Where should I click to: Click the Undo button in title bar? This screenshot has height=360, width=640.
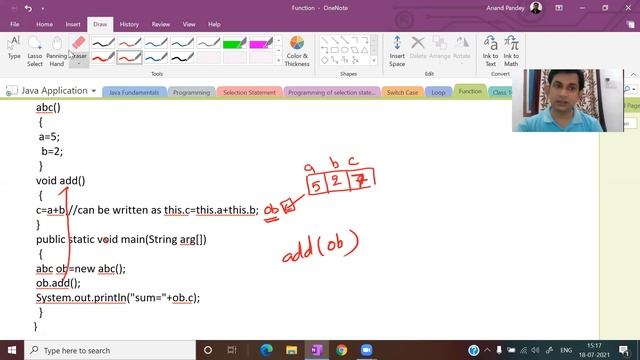(28, 8)
